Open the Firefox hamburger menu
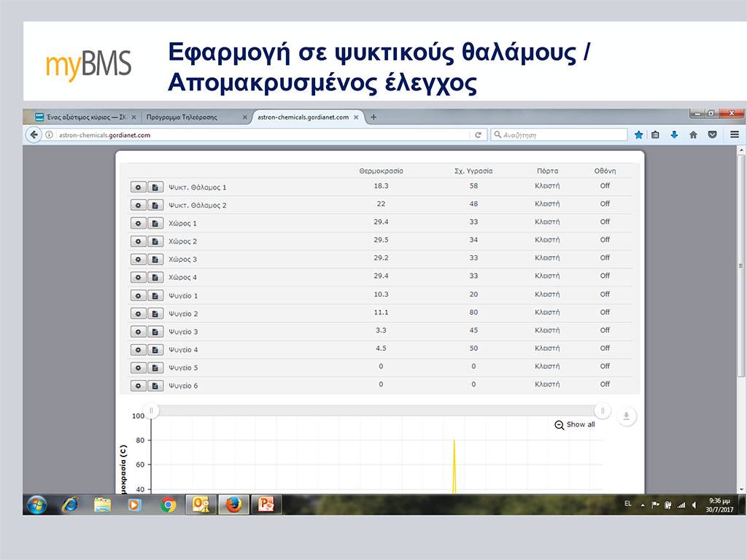747x560 pixels. pyautogui.click(x=734, y=135)
